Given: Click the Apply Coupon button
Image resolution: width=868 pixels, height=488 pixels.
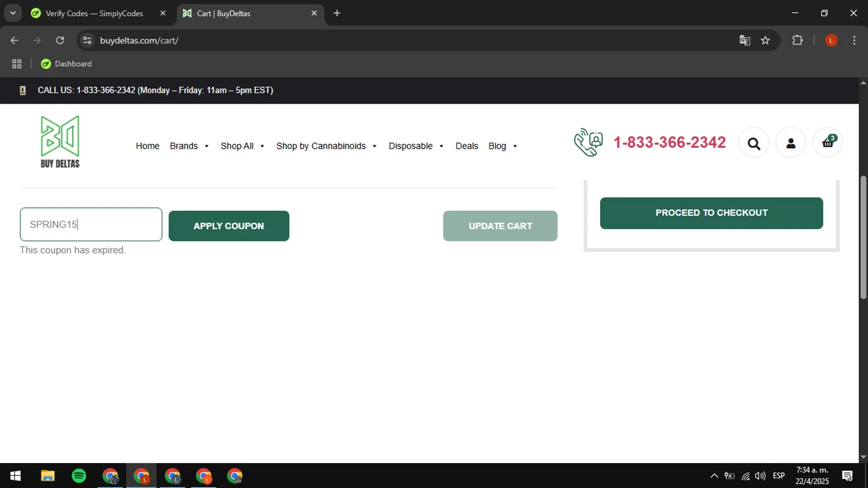Looking at the screenshot, I should click(229, 226).
